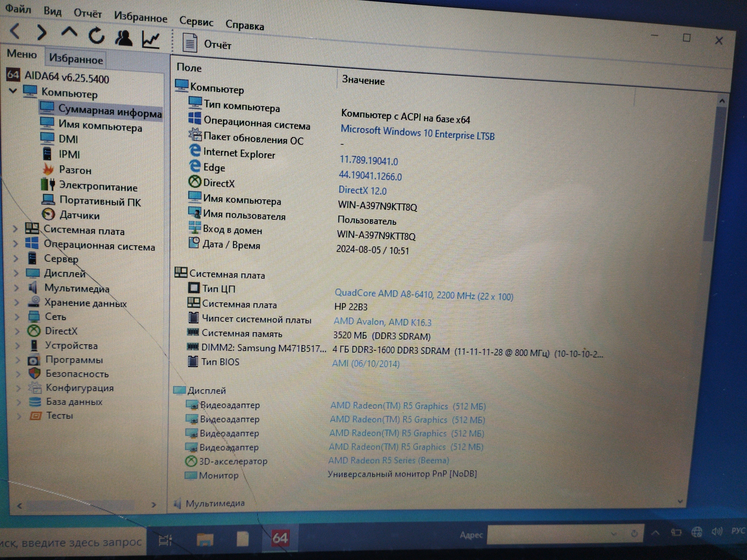Click the AIDA64 taskbar icon
Image resolution: width=747 pixels, height=560 pixels.
point(280,538)
